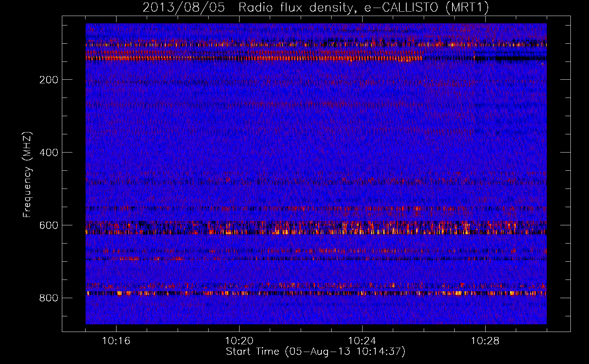Select the 200 frequency tick label
This screenshot has width=589, height=364.
click(x=49, y=80)
